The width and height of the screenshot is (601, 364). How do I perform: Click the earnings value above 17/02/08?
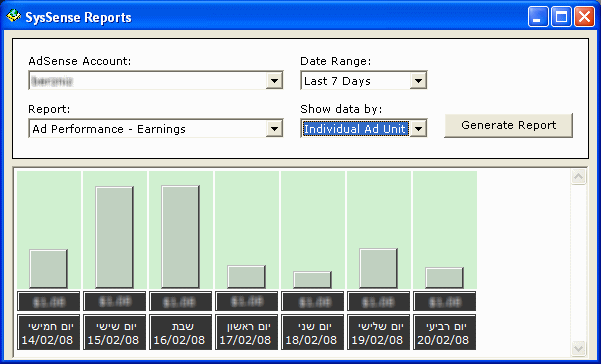point(246,302)
